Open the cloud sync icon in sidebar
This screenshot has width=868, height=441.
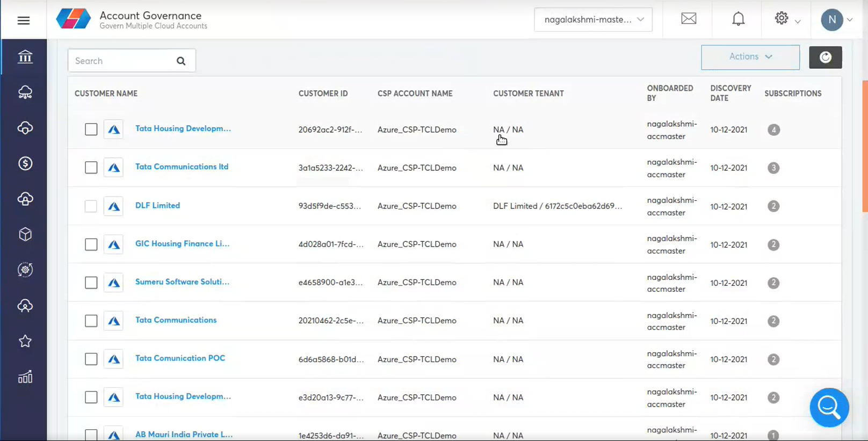[x=25, y=128]
